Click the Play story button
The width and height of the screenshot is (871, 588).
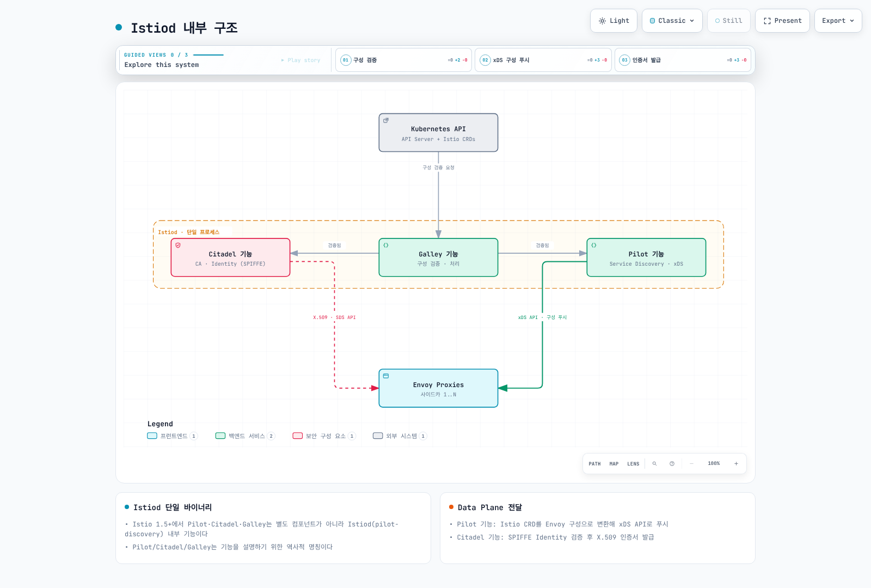pyautogui.click(x=300, y=60)
